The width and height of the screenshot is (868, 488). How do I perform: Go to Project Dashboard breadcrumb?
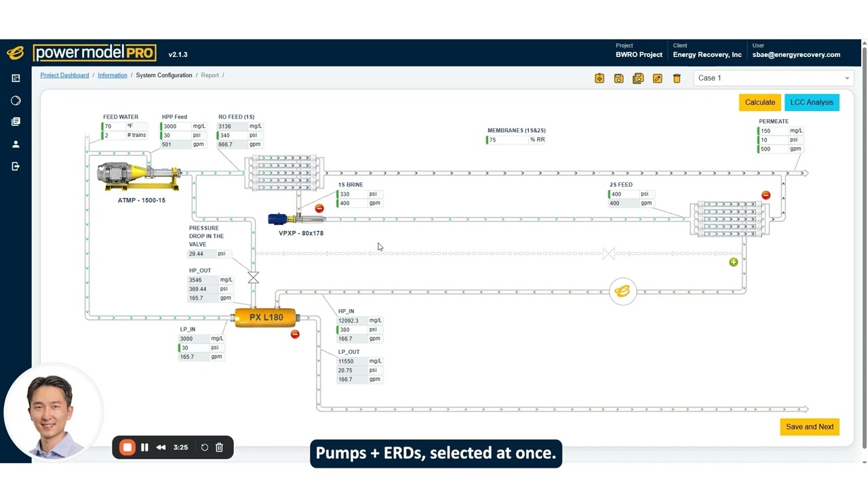64,75
